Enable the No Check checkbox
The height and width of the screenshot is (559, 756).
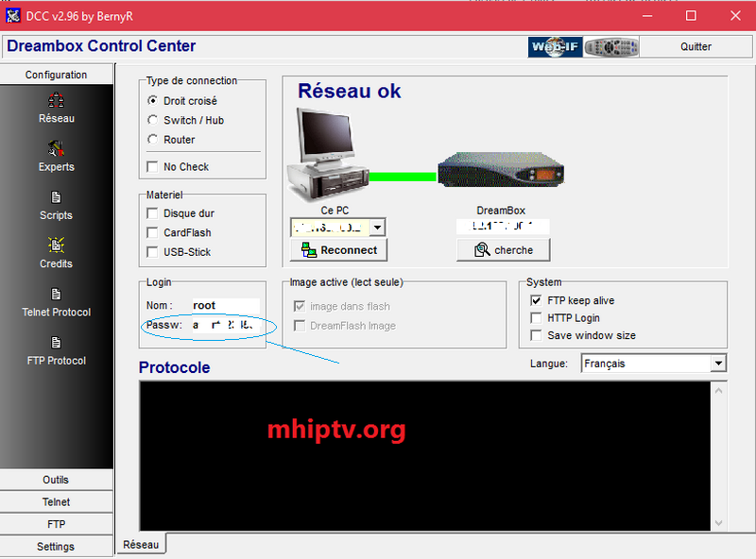[x=152, y=167]
